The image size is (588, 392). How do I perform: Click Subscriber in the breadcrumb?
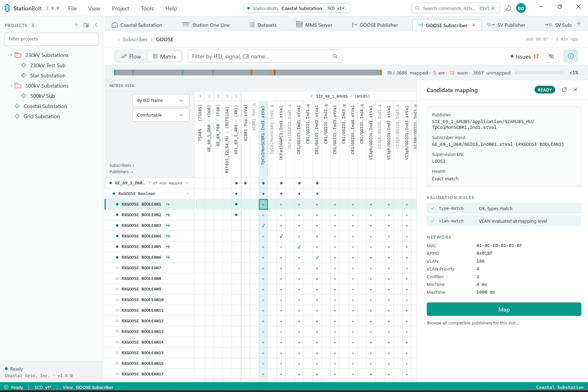tap(135, 39)
